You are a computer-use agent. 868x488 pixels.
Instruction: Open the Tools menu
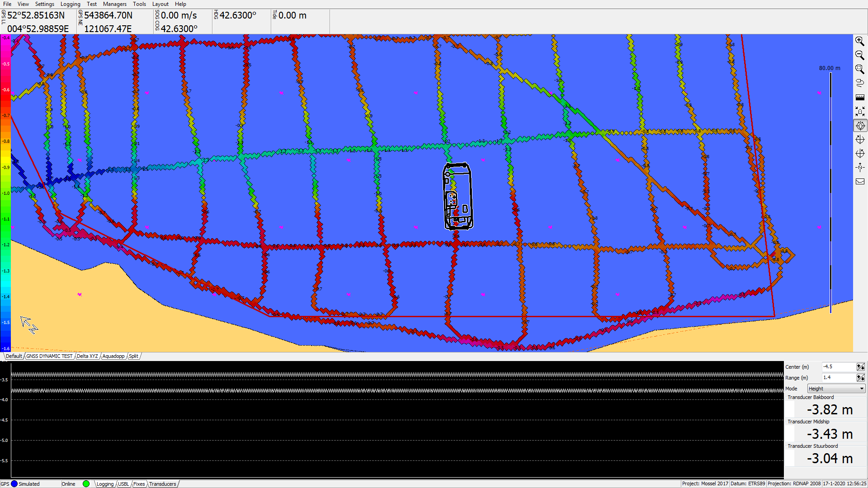tap(139, 4)
